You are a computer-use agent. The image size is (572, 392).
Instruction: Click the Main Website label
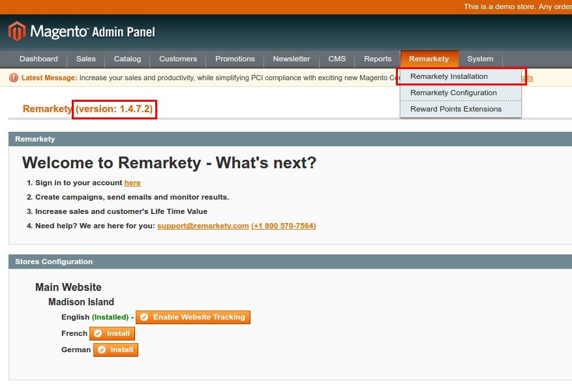[68, 287]
